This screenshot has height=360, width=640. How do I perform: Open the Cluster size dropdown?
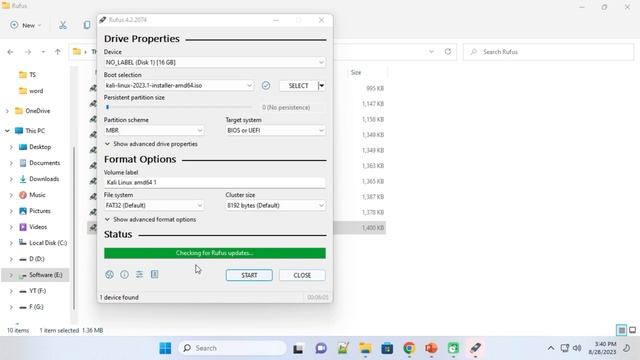(x=276, y=206)
